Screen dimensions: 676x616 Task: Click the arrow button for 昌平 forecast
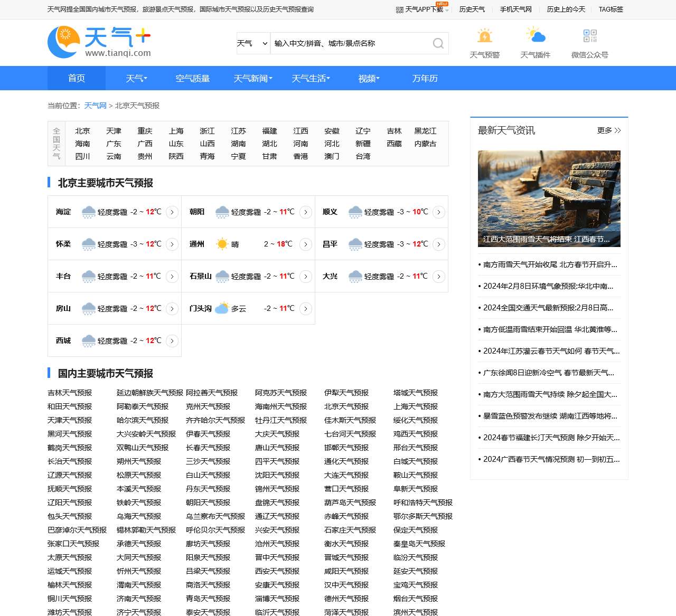tap(439, 244)
